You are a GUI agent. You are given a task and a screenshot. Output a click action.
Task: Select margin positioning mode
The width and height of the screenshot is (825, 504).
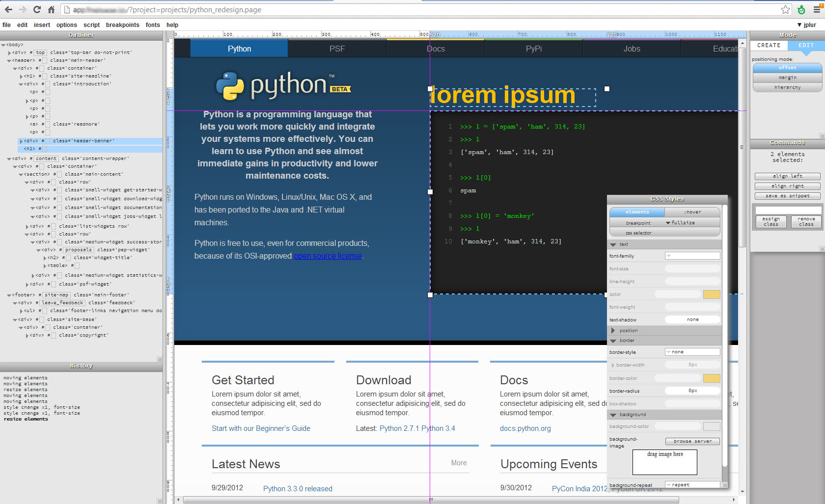(787, 78)
